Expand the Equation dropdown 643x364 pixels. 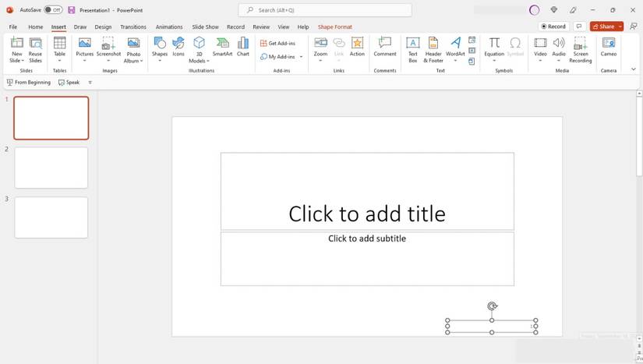[x=494, y=61]
